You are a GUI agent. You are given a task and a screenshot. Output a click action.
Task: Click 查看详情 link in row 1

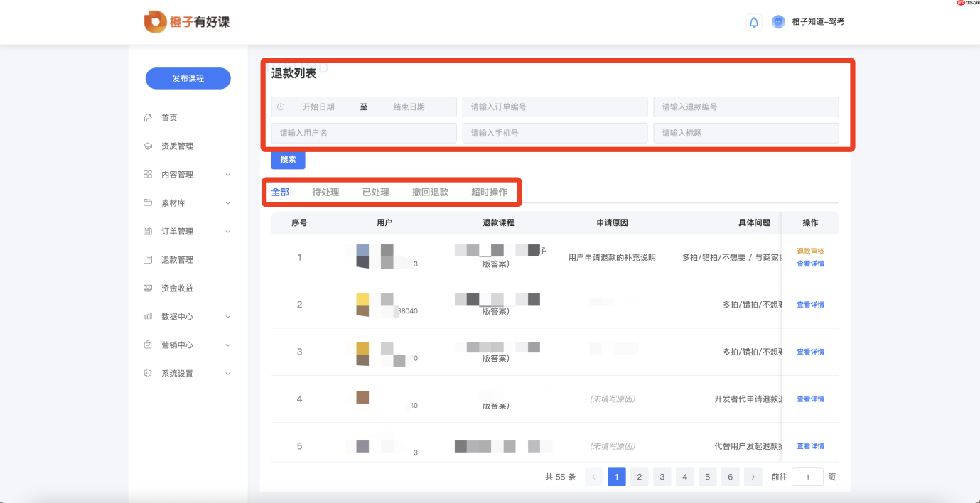(x=810, y=264)
